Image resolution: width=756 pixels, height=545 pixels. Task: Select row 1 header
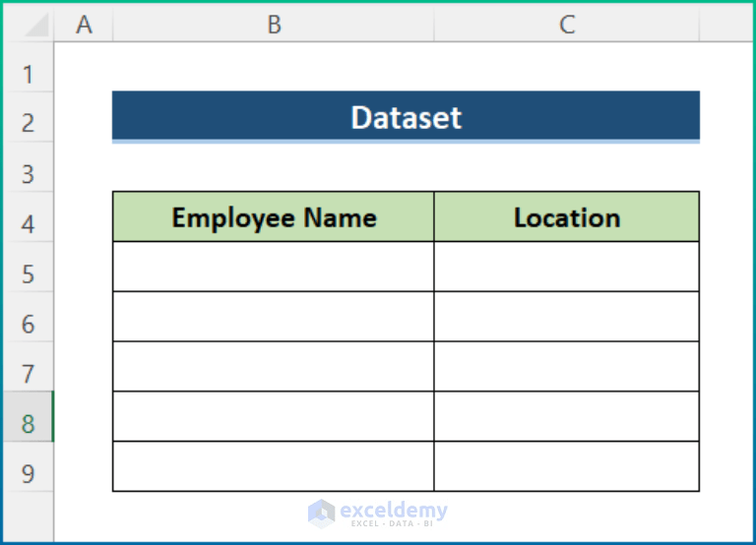pos(29,67)
